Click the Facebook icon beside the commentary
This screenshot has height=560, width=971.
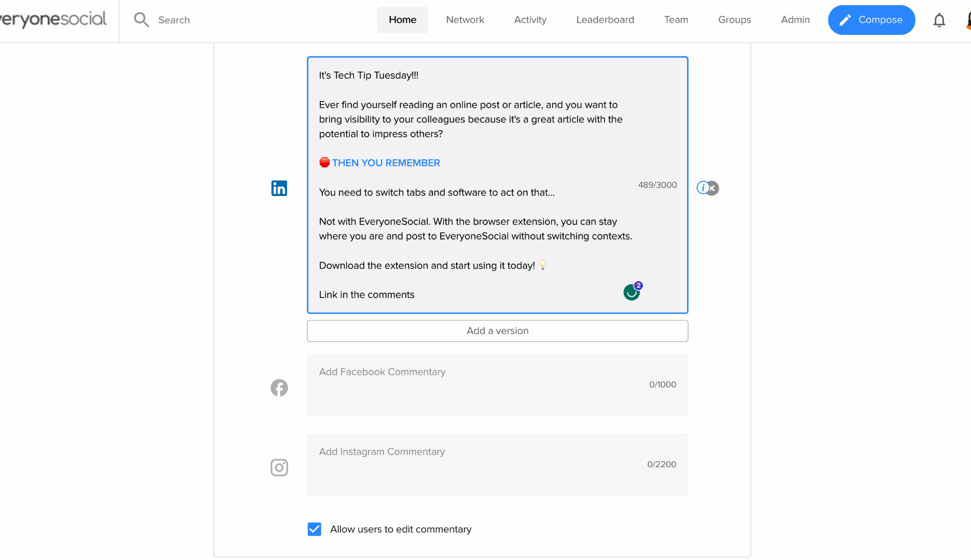click(279, 388)
